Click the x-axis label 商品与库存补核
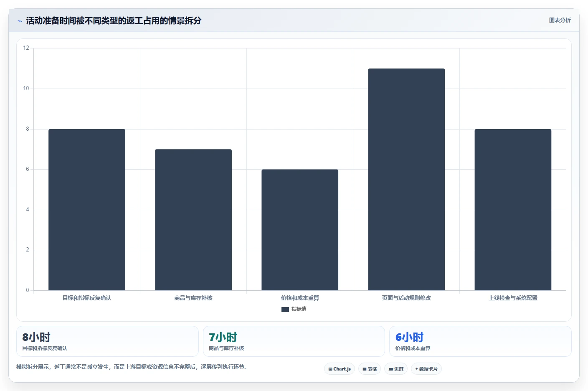 tap(193, 298)
